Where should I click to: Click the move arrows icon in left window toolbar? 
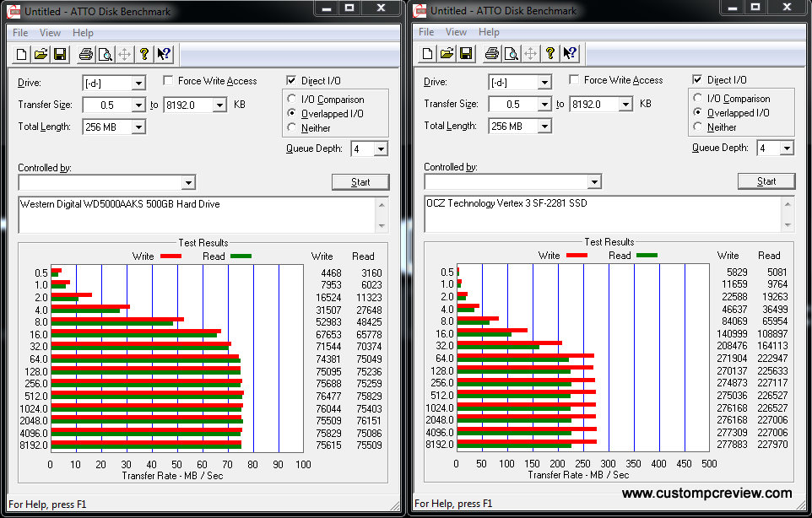click(x=124, y=54)
